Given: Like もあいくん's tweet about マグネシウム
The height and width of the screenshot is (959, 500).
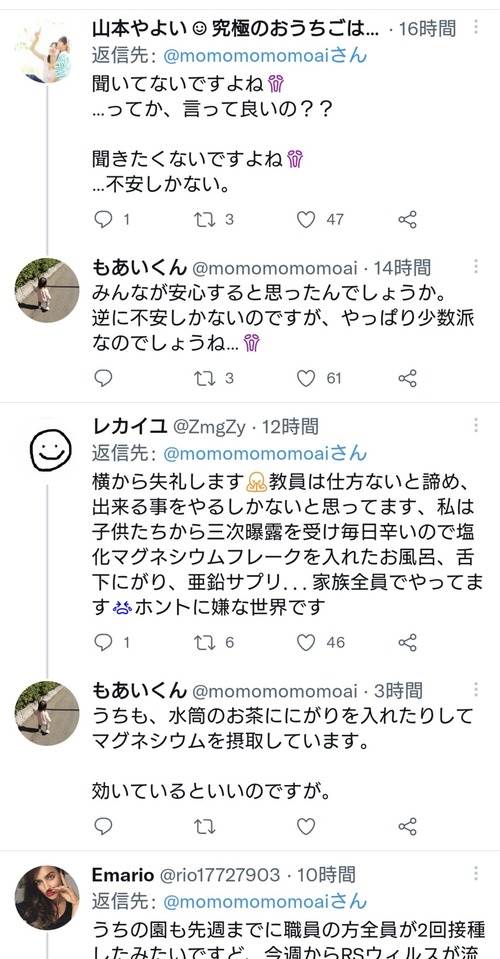Looking at the screenshot, I should [306, 826].
